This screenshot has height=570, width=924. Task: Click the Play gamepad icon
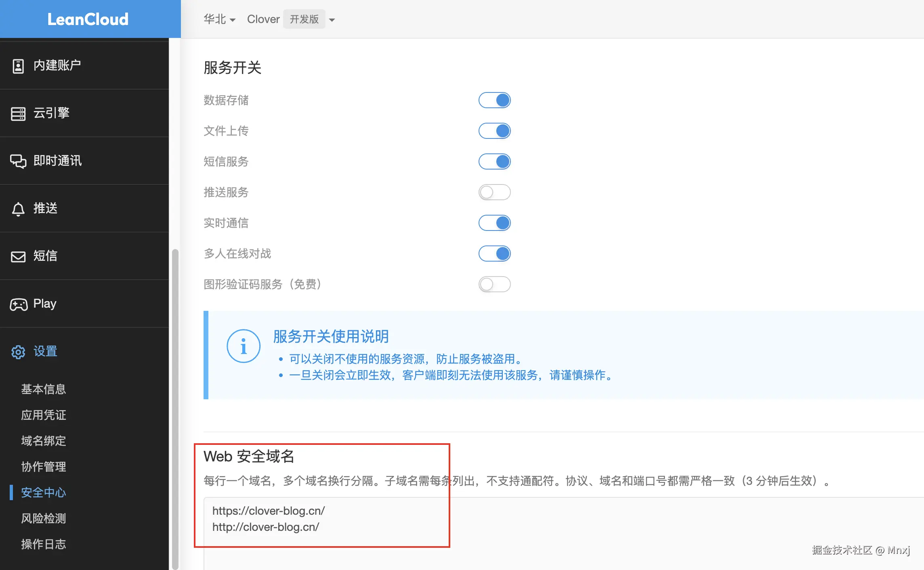coord(19,304)
